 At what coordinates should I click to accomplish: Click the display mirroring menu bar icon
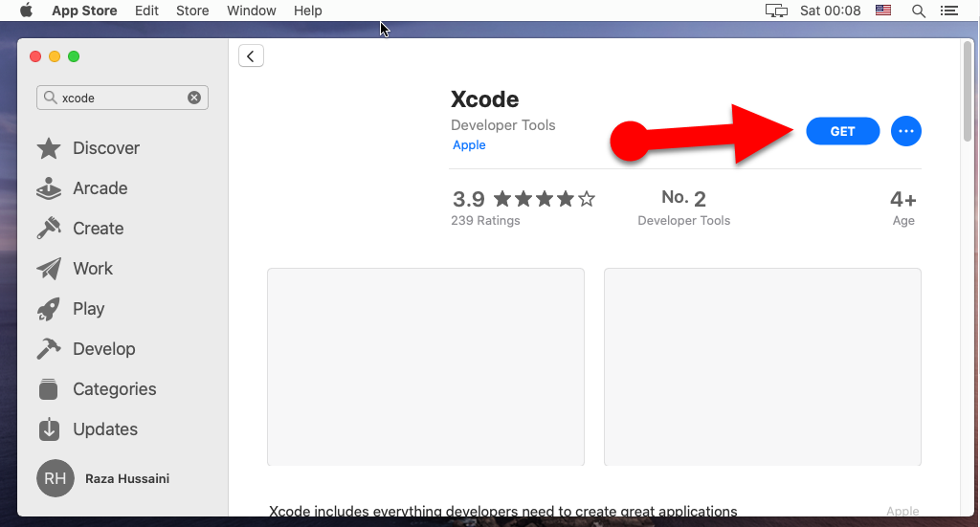click(776, 11)
